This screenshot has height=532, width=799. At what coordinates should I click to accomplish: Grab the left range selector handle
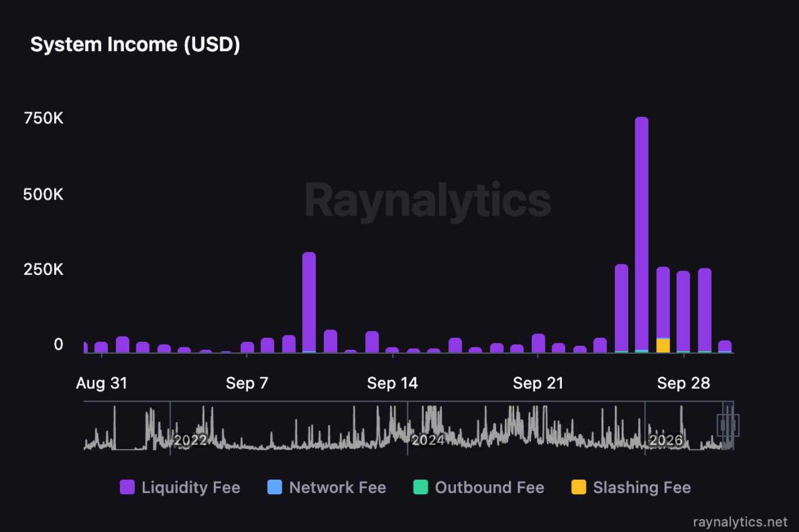click(723, 425)
